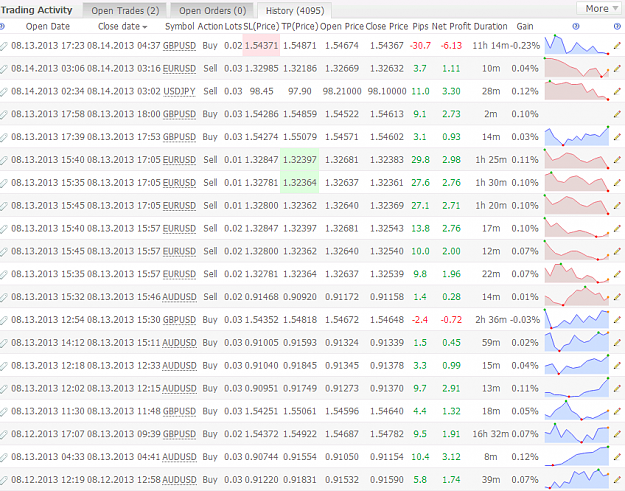The image size is (625, 491).
Task: Open EURUSD link in the 03:06 trade row
Action: (179, 69)
